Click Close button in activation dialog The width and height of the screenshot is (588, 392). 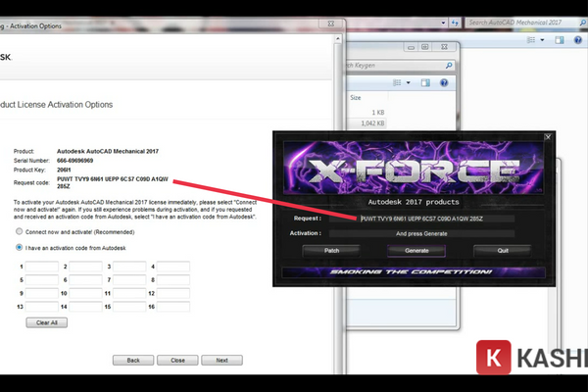(177, 360)
